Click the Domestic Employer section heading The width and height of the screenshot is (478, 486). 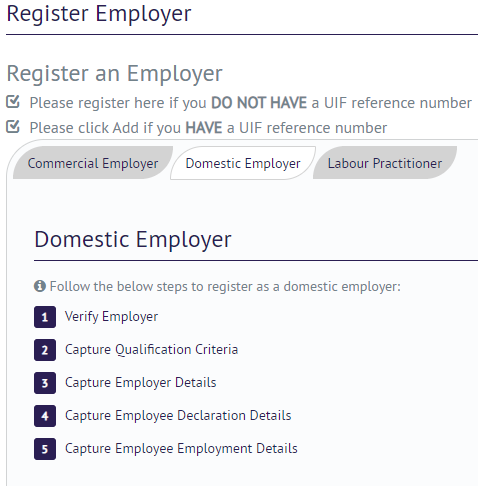click(x=133, y=239)
